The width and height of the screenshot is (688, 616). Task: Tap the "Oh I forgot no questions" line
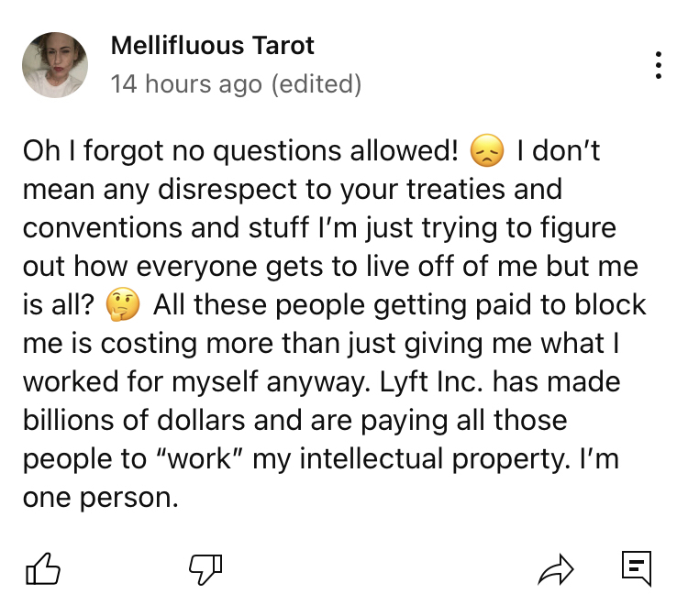click(x=240, y=151)
